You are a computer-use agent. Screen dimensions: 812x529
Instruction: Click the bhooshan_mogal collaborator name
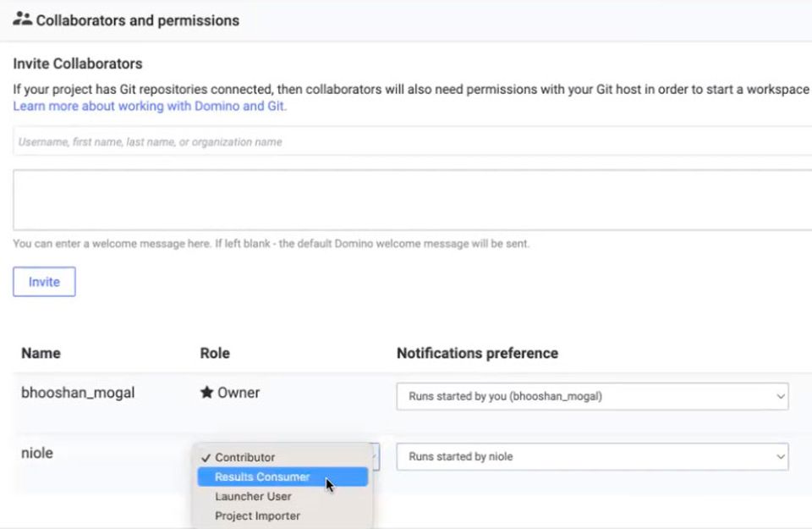click(78, 393)
